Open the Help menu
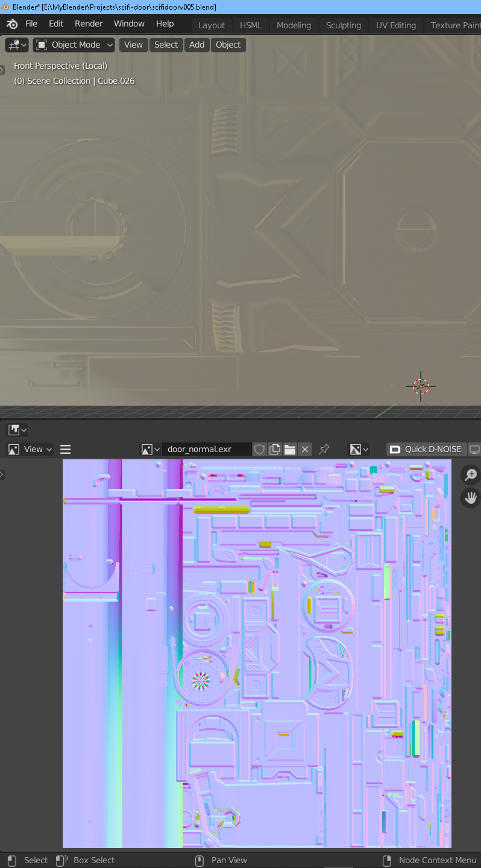This screenshot has height=868, width=481. pos(165,24)
